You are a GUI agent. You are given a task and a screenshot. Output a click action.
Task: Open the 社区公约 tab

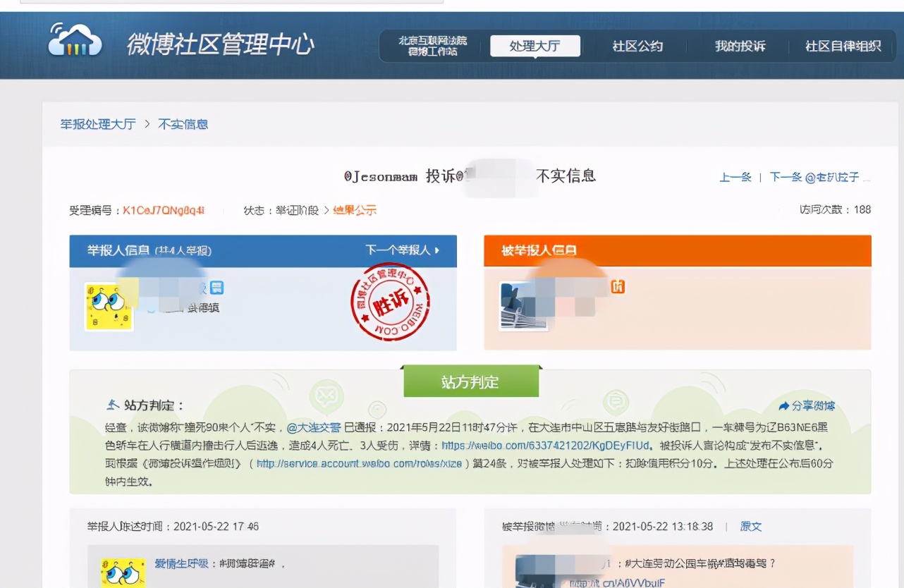[637, 47]
